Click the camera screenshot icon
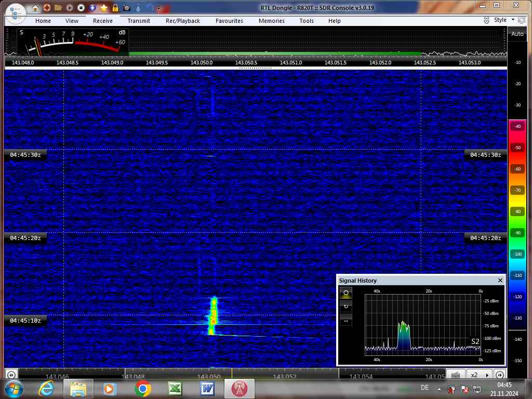Screen dimensions: 532x399 [127, 7]
